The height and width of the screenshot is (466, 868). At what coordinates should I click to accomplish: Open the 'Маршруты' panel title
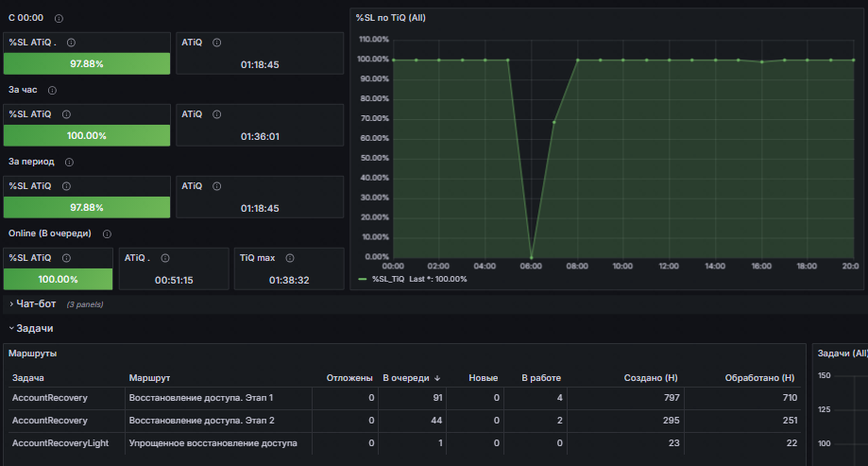tap(33, 354)
